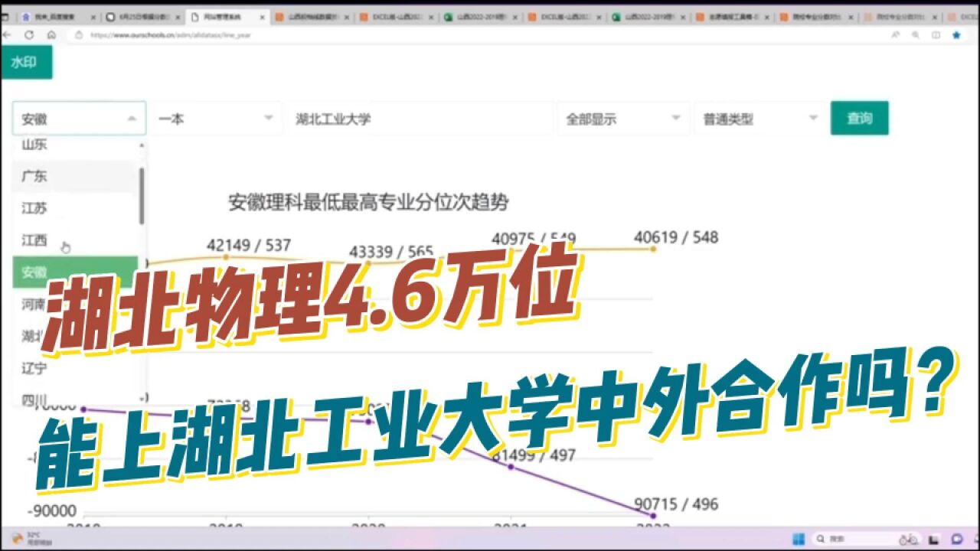Viewport: 980px width, 551px height.
Task: Open the 普通类型 type dropdown
Action: click(759, 119)
